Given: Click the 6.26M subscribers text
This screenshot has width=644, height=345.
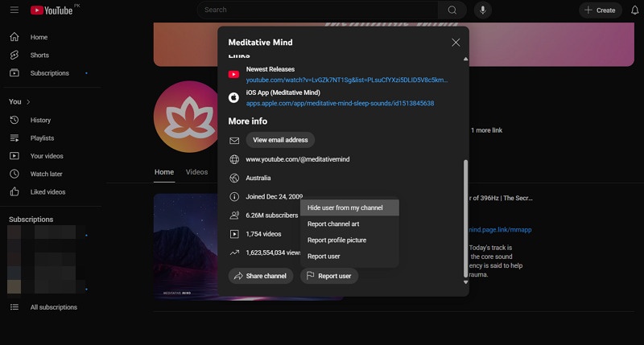Looking at the screenshot, I should 272,216.
